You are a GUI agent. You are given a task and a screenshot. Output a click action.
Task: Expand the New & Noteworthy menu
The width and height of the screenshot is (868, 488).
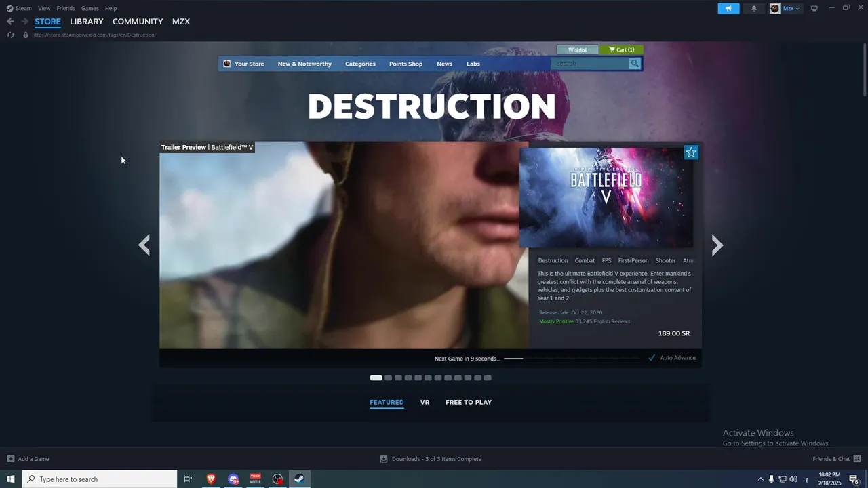304,64
